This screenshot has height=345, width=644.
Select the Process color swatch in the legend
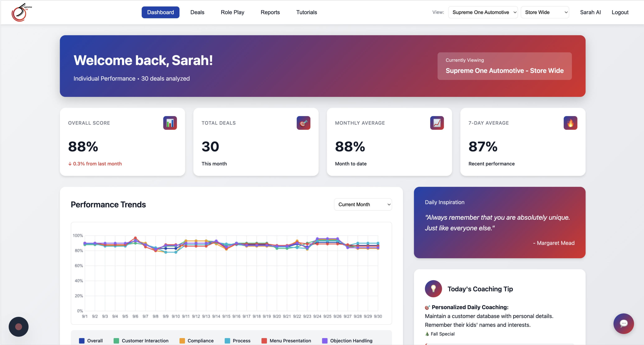click(x=227, y=340)
